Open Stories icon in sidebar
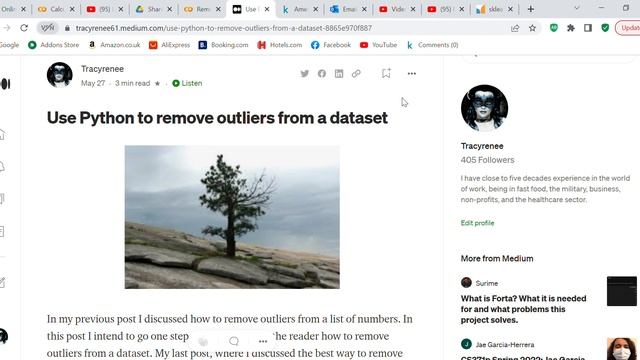Image resolution: width=640 pixels, height=360 pixels. click(x=2, y=231)
